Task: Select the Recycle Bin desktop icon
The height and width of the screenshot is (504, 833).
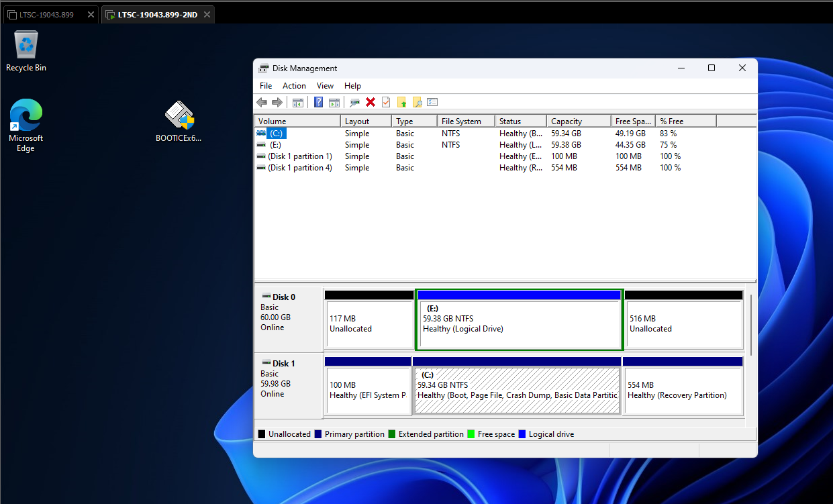Action: pyautogui.click(x=26, y=51)
